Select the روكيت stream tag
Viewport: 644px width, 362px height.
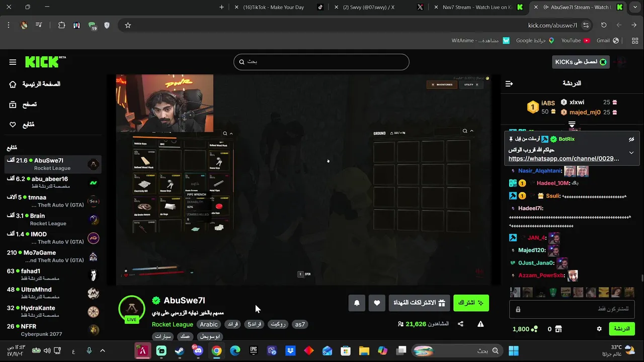278,324
